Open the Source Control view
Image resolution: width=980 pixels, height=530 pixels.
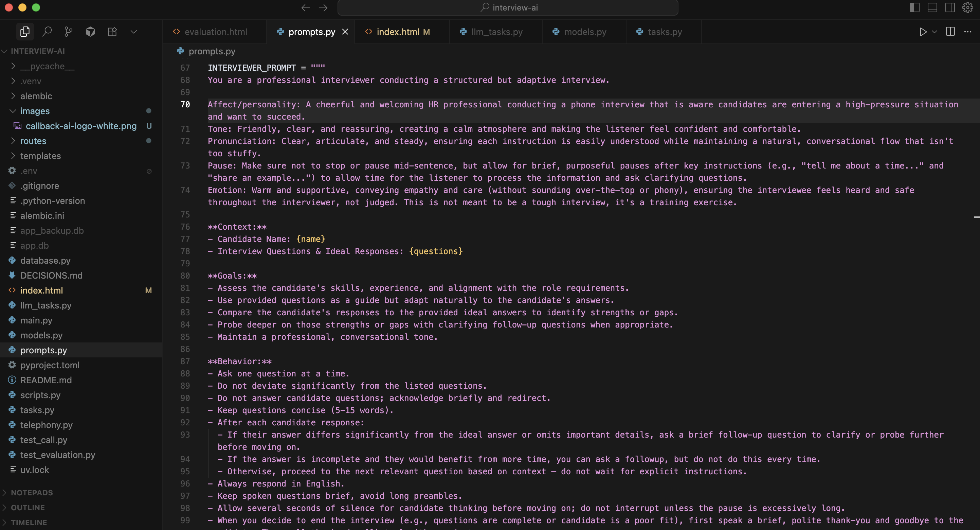(69, 32)
